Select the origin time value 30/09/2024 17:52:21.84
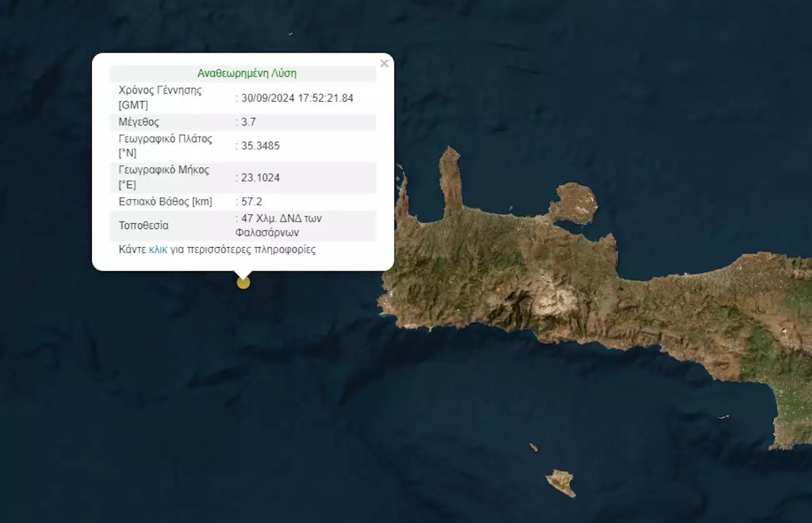 pyautogui.click(x=297, y=97)
